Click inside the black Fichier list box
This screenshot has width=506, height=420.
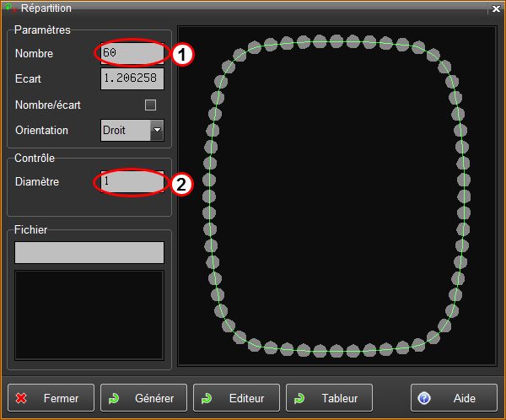[89, 314]
